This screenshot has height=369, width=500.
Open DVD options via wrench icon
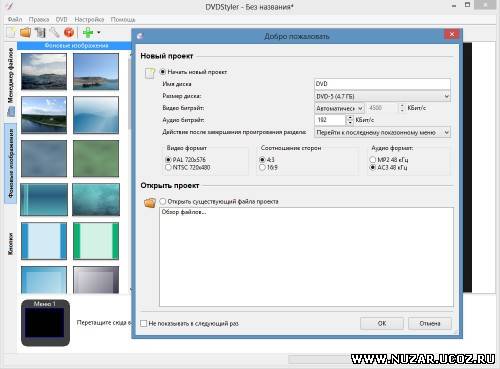pyautogui.click(x=54, y=33)
